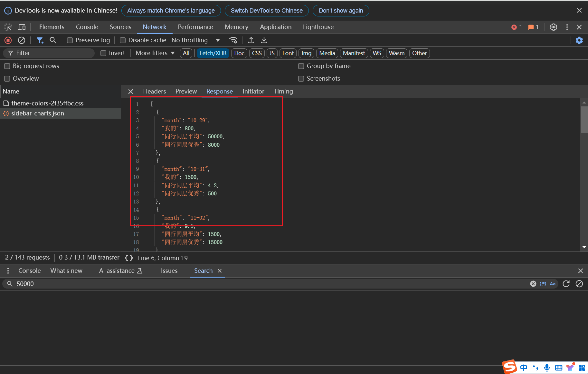This screenshot has height=374, width=588.
Task: Pretty-print response with curly braces icon
Action: coord(129,258)
